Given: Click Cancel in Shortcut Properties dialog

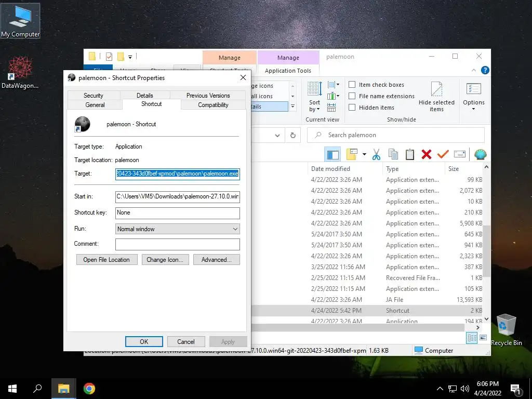Looking at the screenshot, I should click(x=186, y=342).
